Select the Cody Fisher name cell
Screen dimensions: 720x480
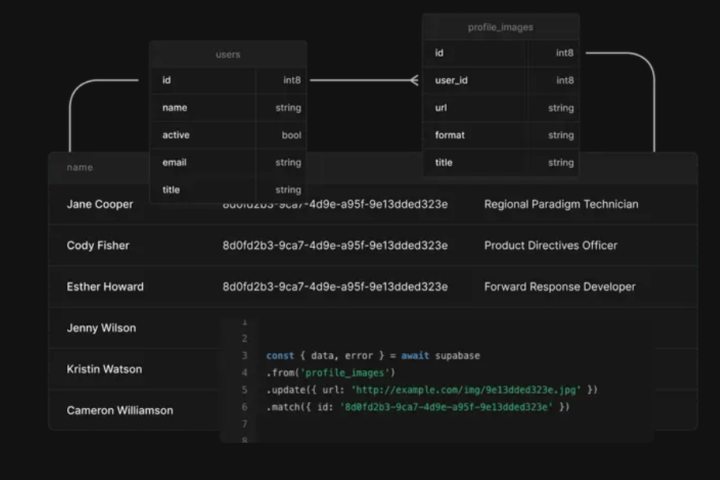(98, 246)
